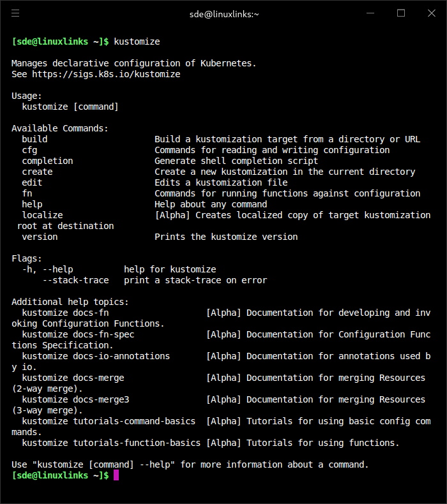This screenshot has width=447, height=504.
Task: Click the window title sde@linuxlinks:~
Action: point(224,15)
